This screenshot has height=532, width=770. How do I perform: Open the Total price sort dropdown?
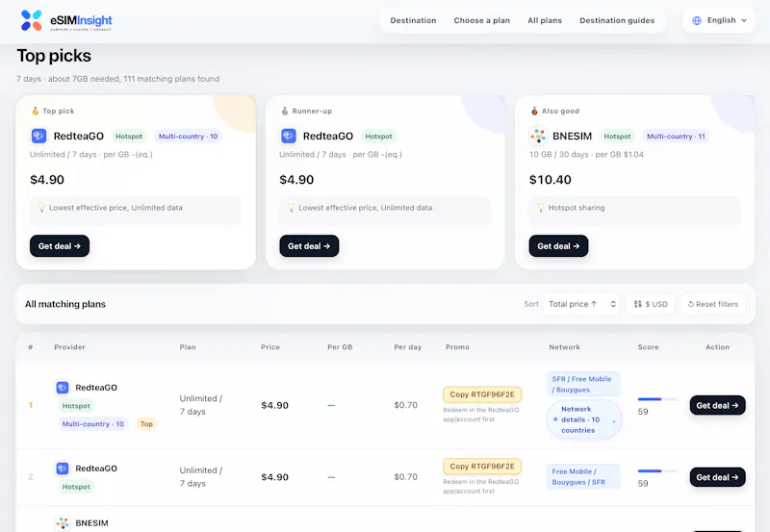[581, 304]
